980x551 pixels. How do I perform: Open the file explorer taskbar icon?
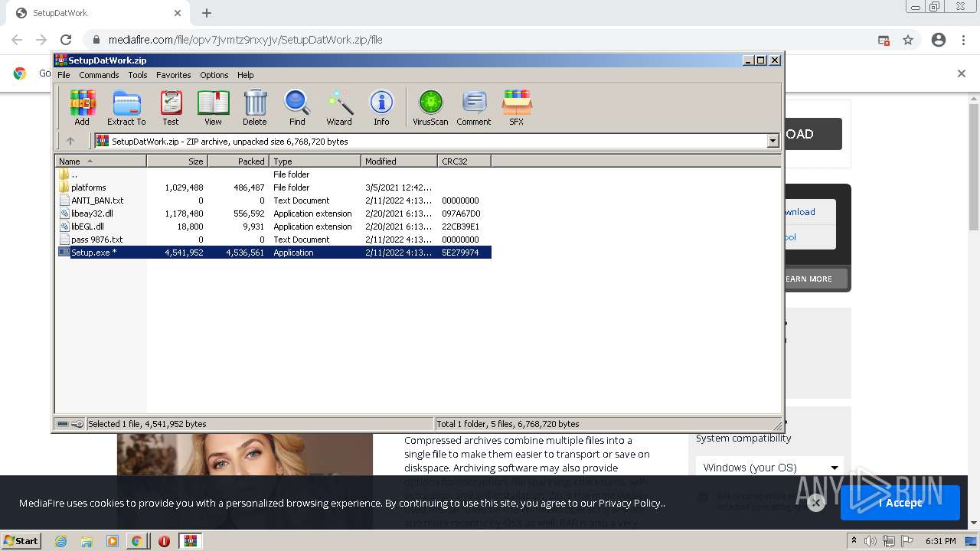pos(87,541)
